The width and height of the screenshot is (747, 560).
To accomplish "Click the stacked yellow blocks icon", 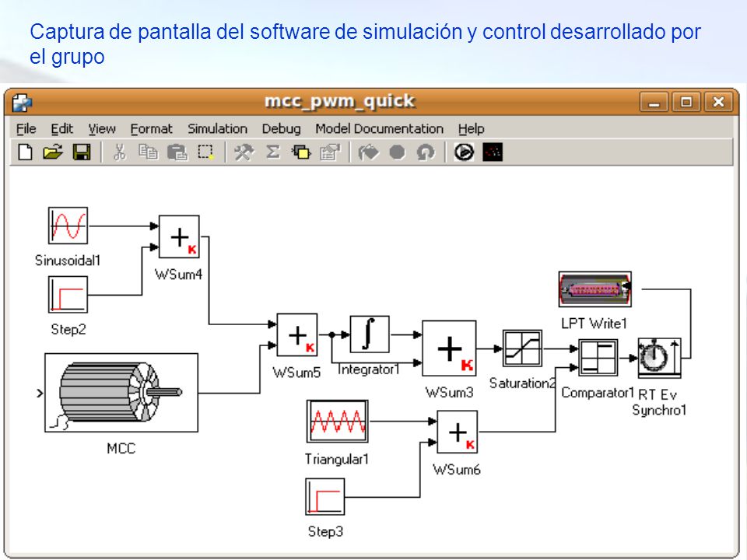I will [x=301, y=152].
